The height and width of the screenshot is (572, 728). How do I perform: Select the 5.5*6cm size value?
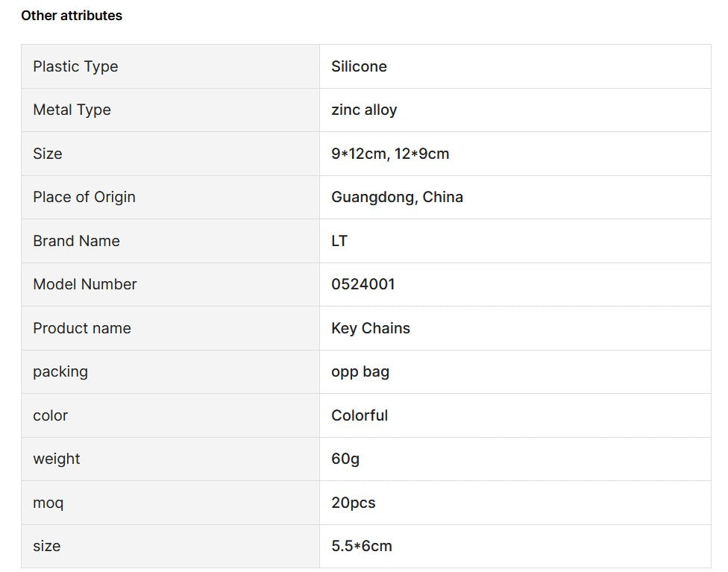tap(362, 546)
